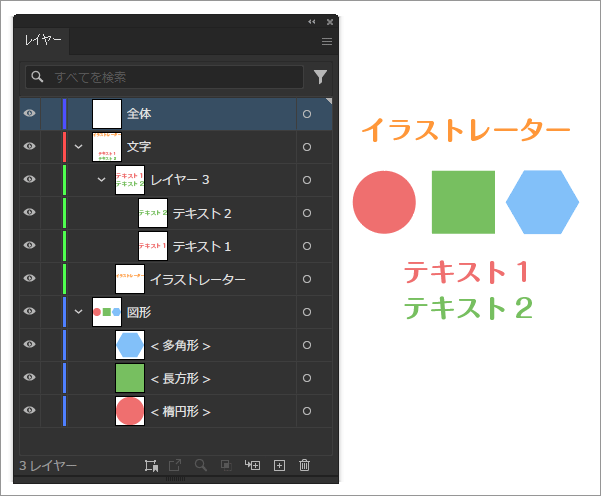Viewport: 601px width, 496px height.
Task: Click the 全体 layer thumbnail
Action: tap(107, 114)
